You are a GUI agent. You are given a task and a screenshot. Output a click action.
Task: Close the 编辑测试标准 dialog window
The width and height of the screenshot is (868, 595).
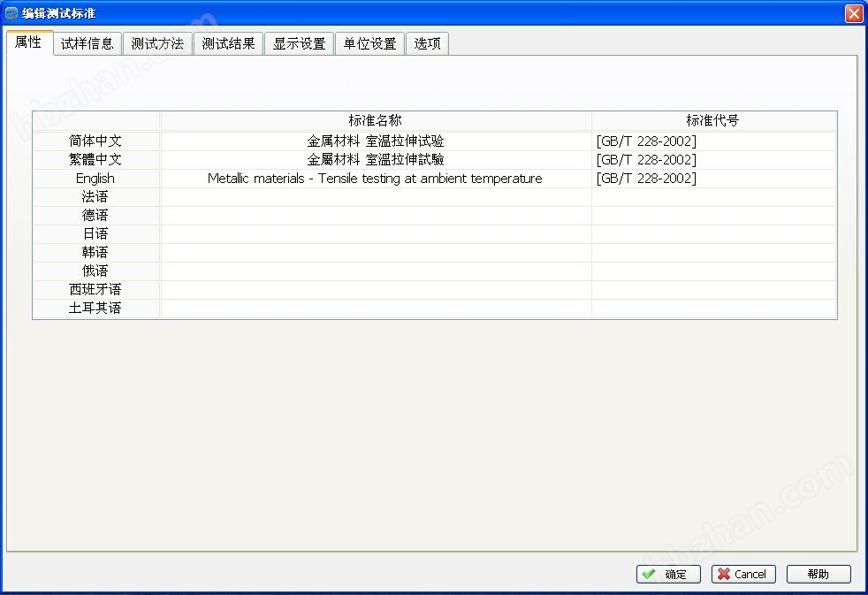(853, 13)
